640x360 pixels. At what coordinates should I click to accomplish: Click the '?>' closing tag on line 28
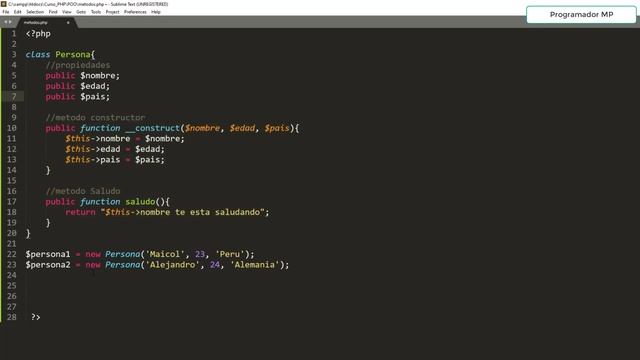(36, 317)
